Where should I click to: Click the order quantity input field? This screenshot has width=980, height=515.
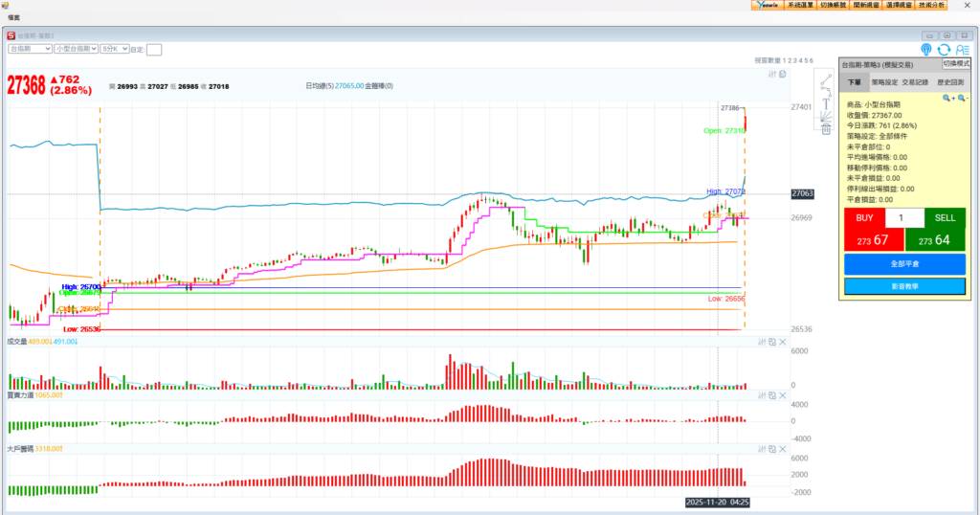point(904,218)
